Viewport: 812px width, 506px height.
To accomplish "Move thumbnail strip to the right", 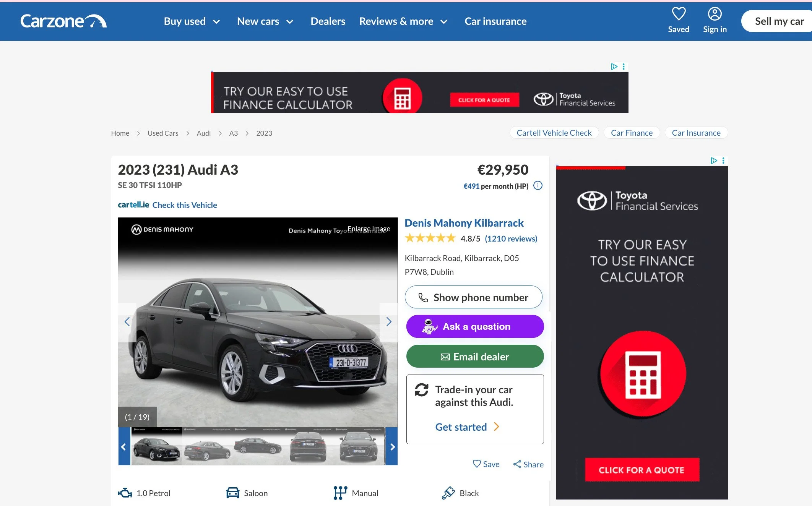I will point(392,446).
